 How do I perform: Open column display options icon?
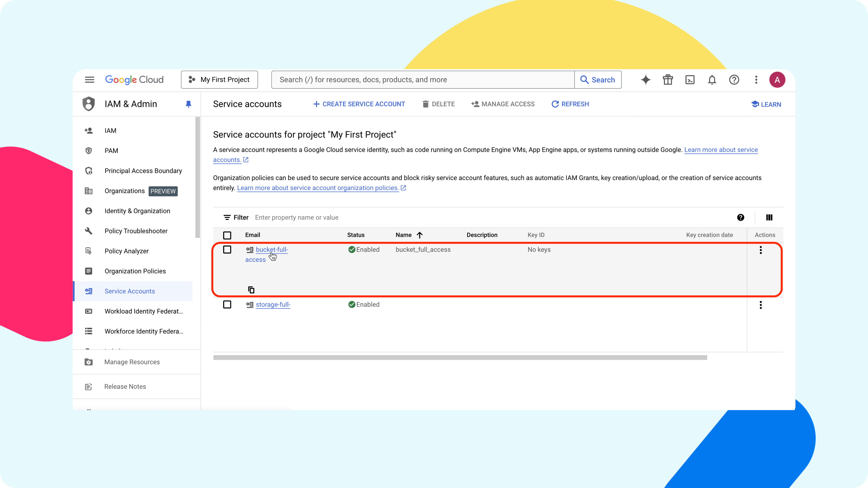coord(769,218)
